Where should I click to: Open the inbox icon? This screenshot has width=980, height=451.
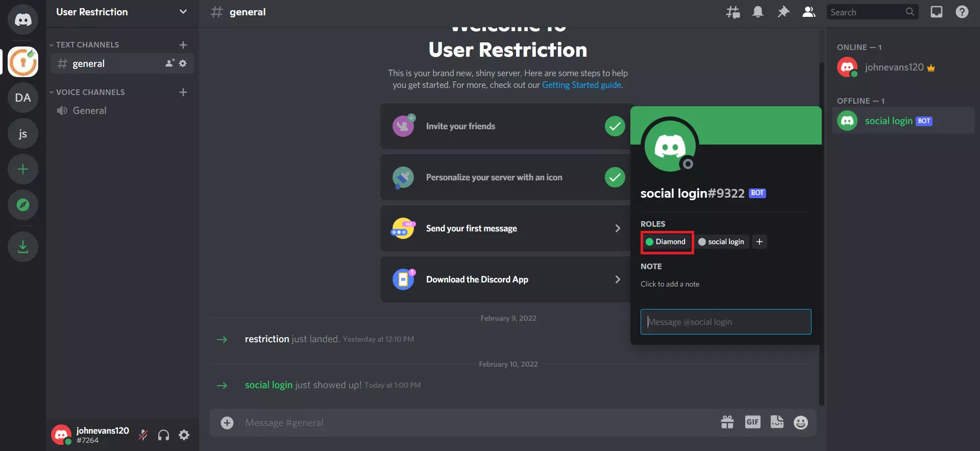point(937,12)
